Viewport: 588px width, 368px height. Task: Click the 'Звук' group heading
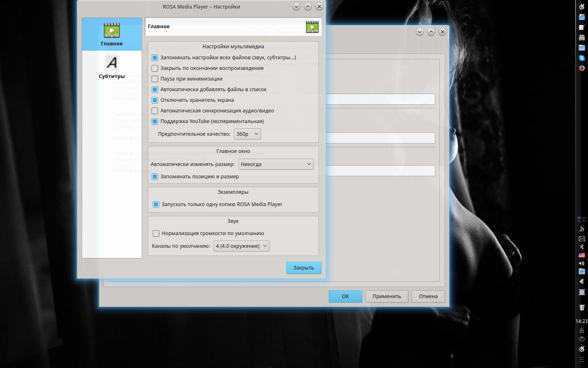[x=233, y=221]
